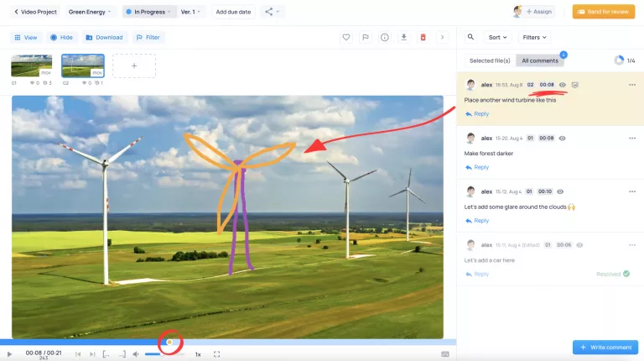
Task: Toggle eye icon on wind turbine comment
Action: click(x=563, y=85)
